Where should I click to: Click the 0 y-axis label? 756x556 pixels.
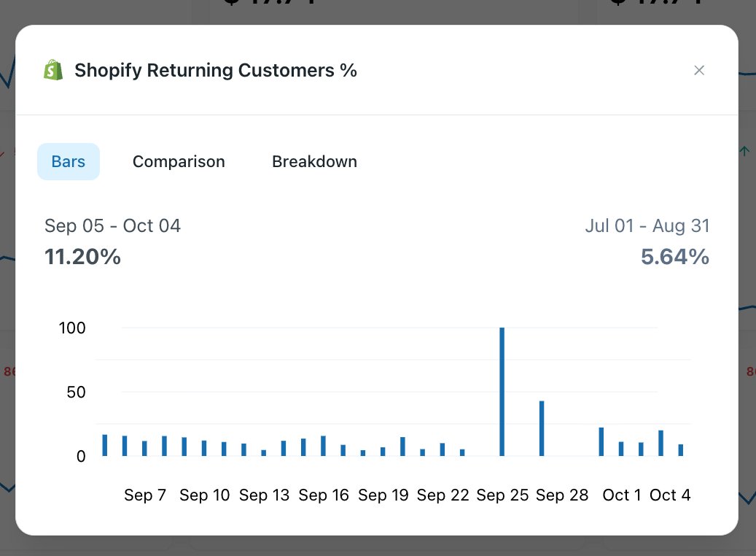tap(81, 456)
